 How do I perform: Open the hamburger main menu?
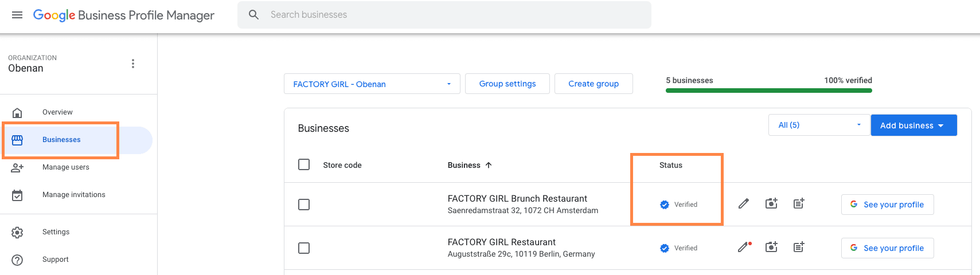click(17, 15)
